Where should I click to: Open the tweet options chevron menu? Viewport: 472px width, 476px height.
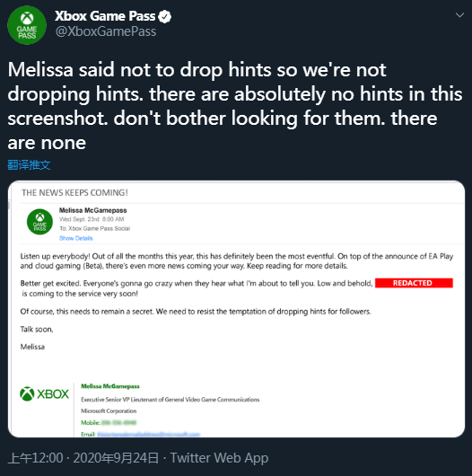point(459,15)
